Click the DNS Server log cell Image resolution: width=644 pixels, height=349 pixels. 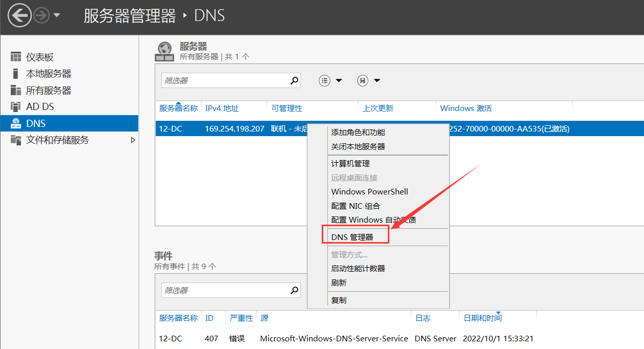[x=435, y=338]
